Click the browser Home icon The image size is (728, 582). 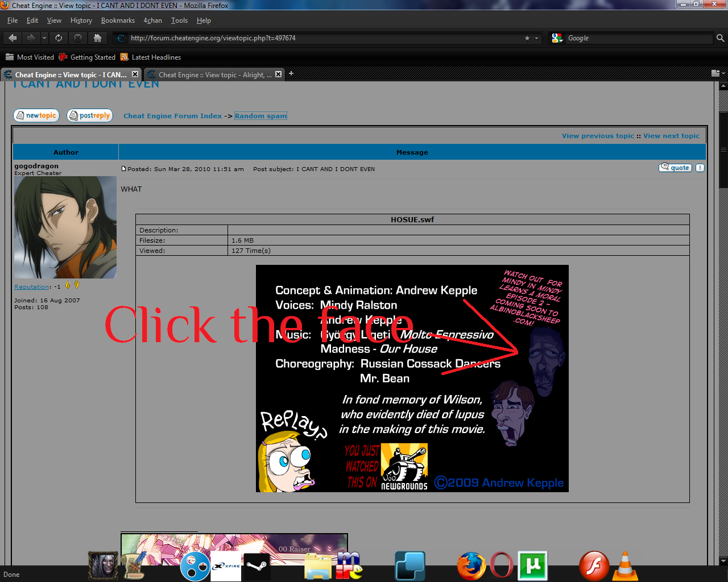[x=97, y=38]
